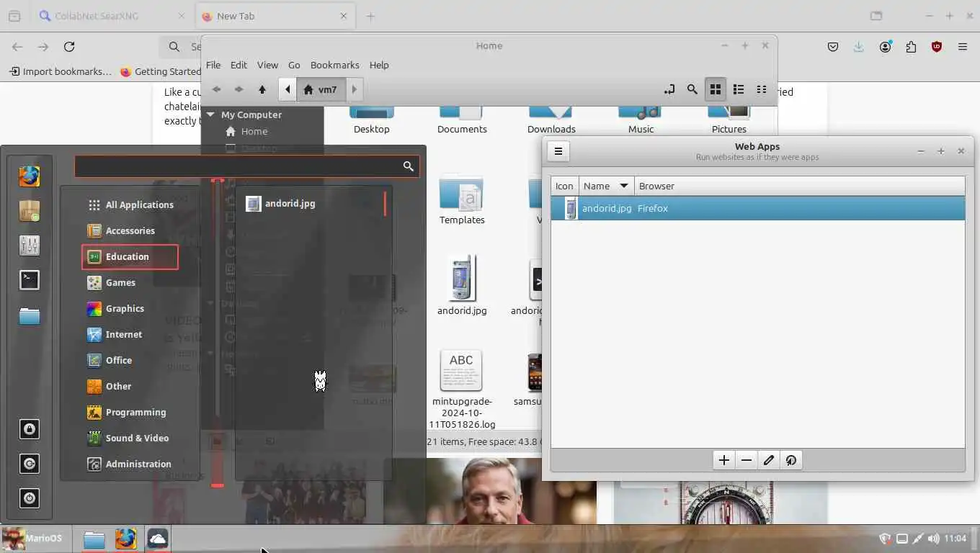Screen dimensions: 980x553
Task: Click path bar left scroll arrow
Action: pyautogui.click(x=288, y=89)
